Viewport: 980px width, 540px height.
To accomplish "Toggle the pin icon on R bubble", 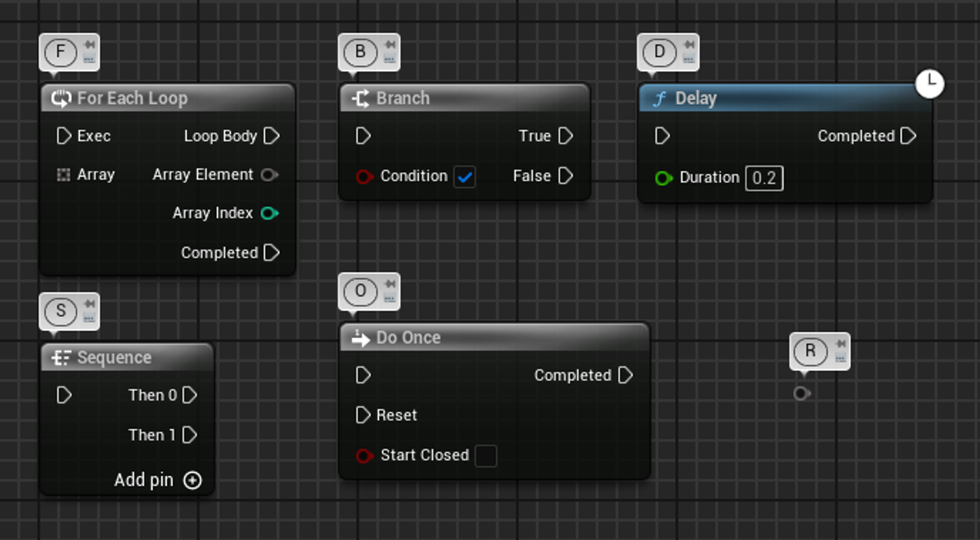I will [x=841, y=344].
